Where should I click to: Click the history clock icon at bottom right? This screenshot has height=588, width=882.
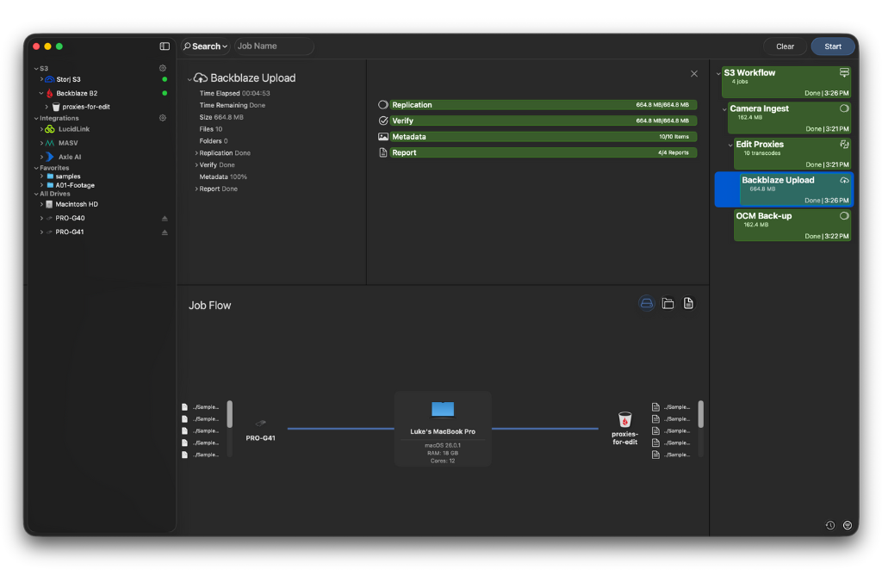pyautogui.click(x=829, y=524)
